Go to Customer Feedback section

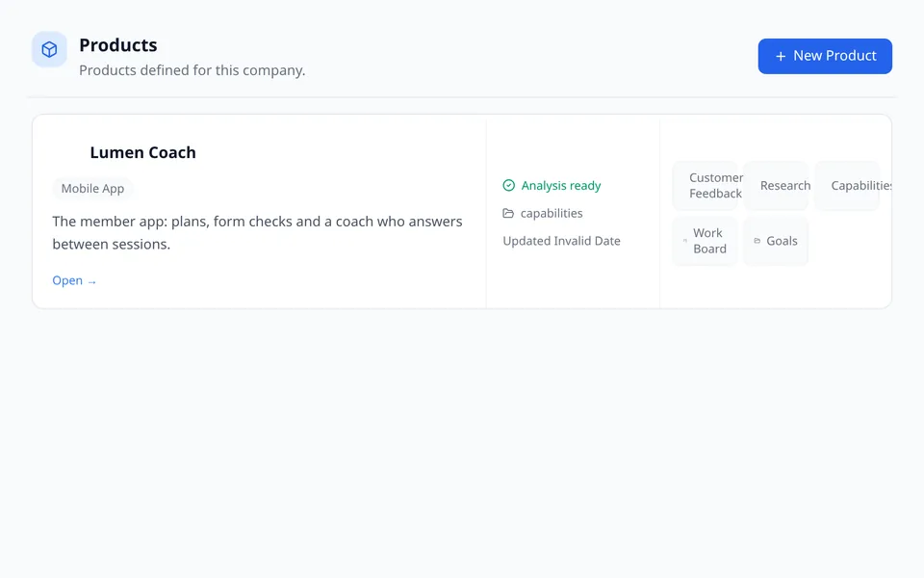(706, 185)
